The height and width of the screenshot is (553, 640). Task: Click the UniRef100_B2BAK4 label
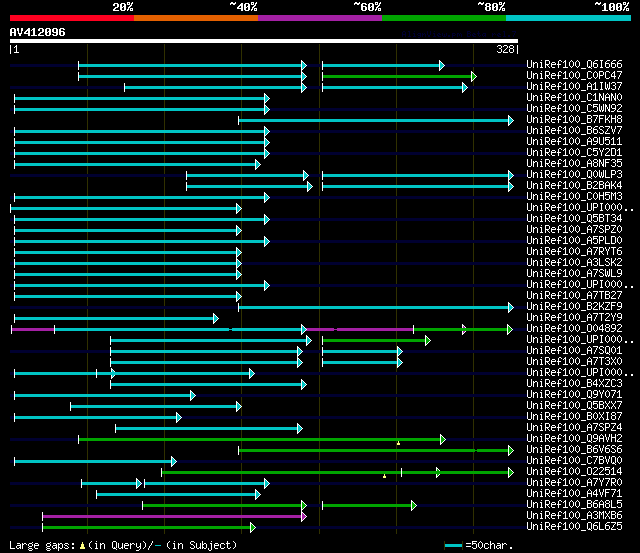tap(574, 186)
